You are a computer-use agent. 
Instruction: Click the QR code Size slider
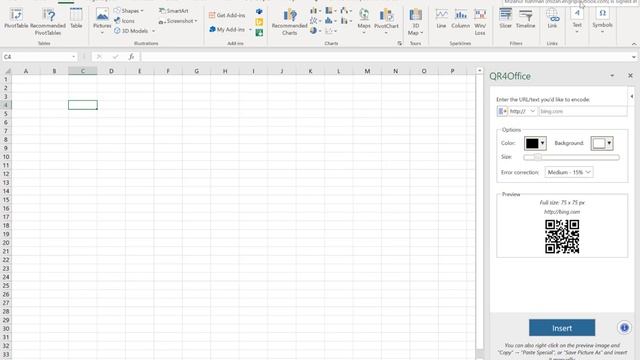[x=571, y=157]
